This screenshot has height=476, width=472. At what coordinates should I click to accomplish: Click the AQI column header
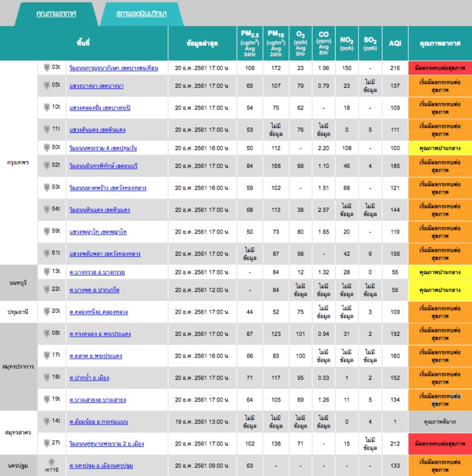tap(395, 43)
